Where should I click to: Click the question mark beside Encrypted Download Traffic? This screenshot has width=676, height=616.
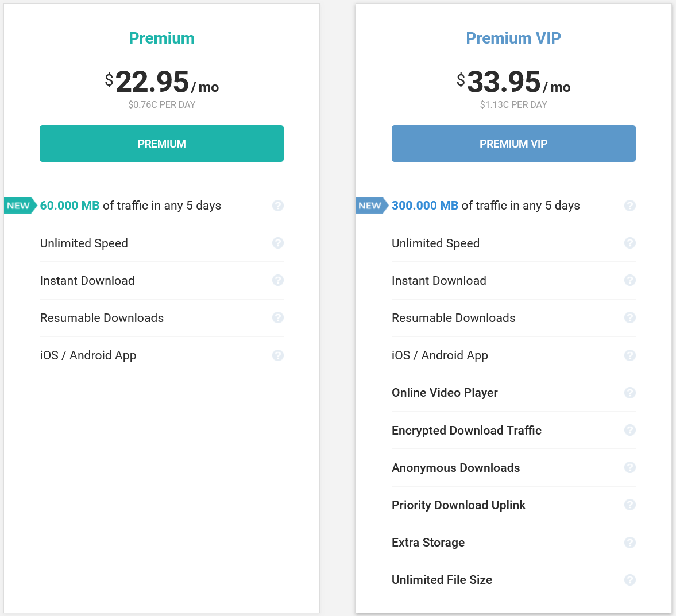[x=630, y=430]
